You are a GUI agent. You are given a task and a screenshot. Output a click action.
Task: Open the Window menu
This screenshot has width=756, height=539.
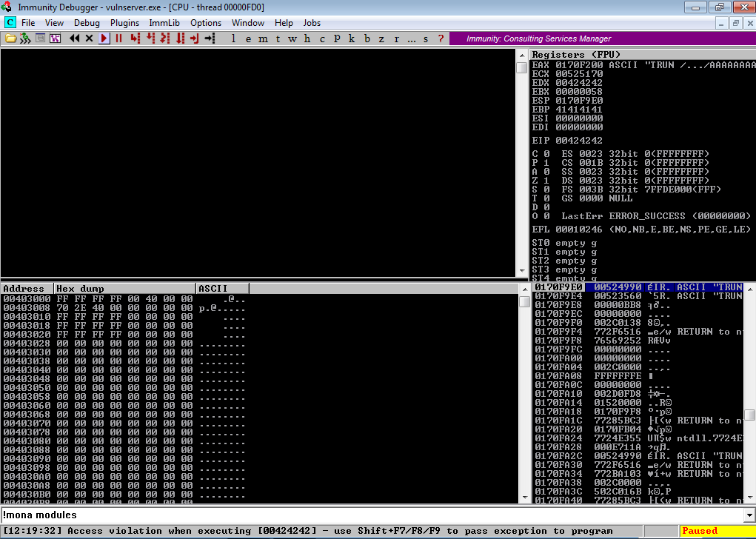(x=248, y=23)
